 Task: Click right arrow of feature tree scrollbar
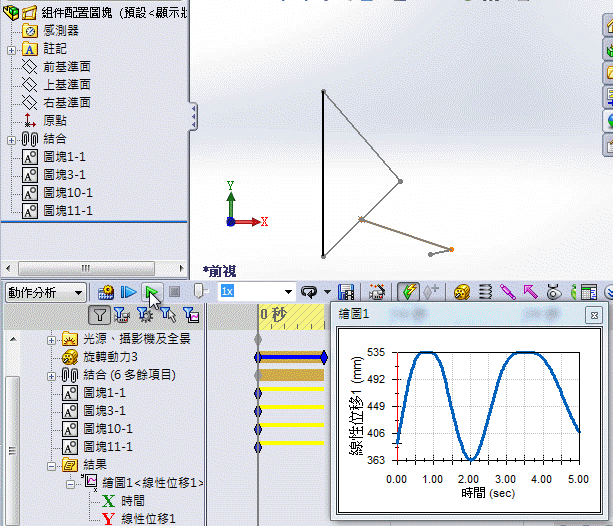(181, 268)
